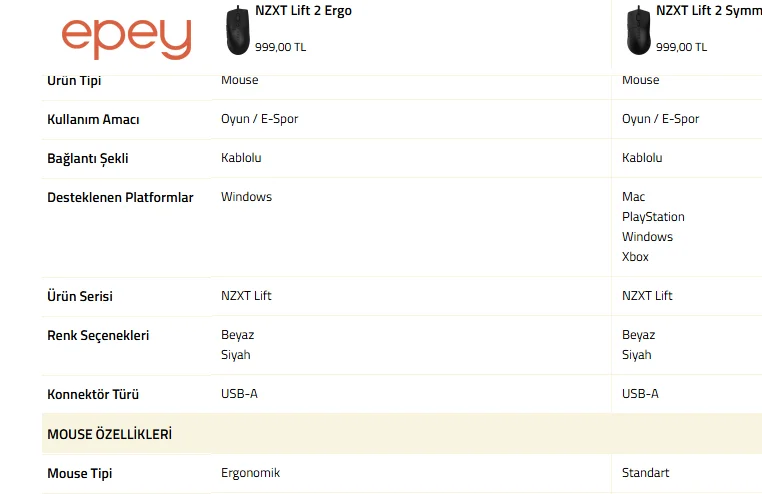Click the Konnektör Türü row label
This screenshot has height=494, width=762.
pyautogui.click(x=93, y=394)
